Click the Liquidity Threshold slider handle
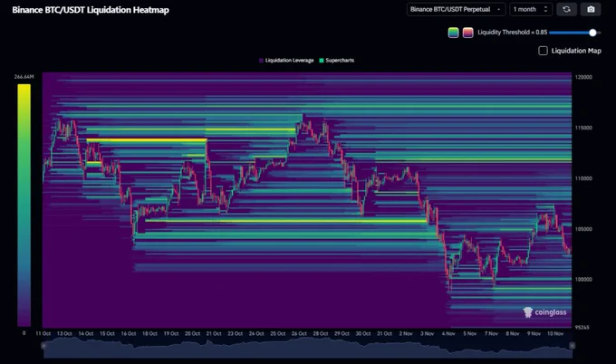The image size is (616, 364). pos(592,33)
